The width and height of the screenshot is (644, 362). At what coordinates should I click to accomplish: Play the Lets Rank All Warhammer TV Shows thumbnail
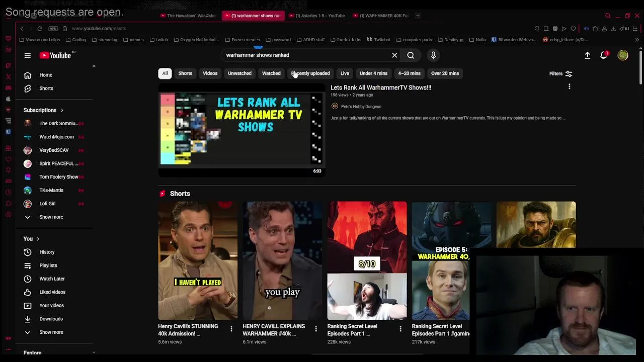242,130
